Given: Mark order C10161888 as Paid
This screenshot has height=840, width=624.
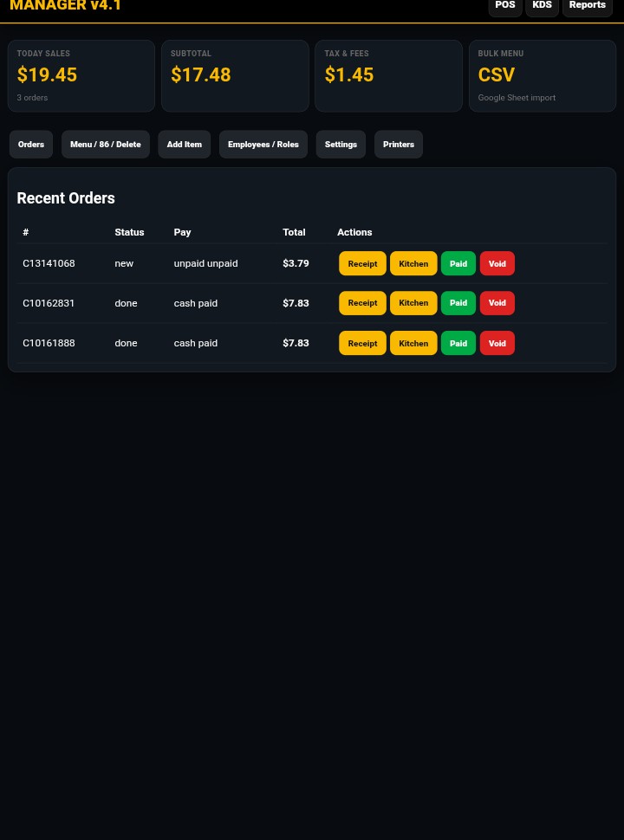Looking at the screenshot, I should click(x=458, y=344).
